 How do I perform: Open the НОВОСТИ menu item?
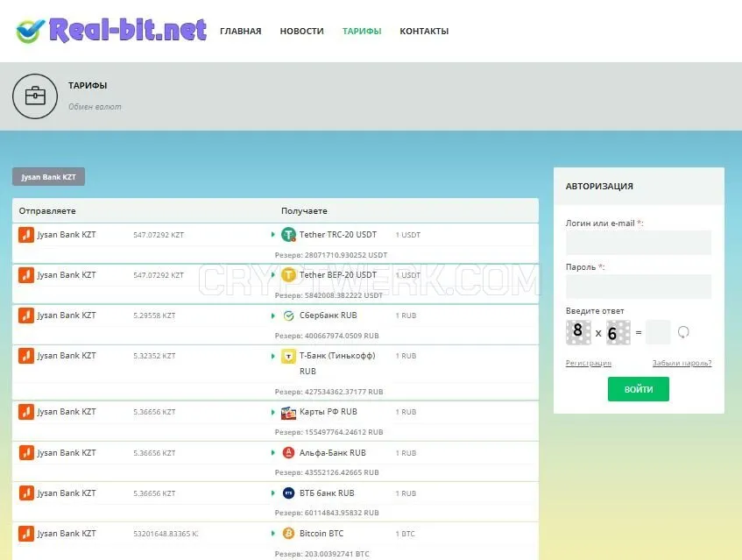coord(301,32)
